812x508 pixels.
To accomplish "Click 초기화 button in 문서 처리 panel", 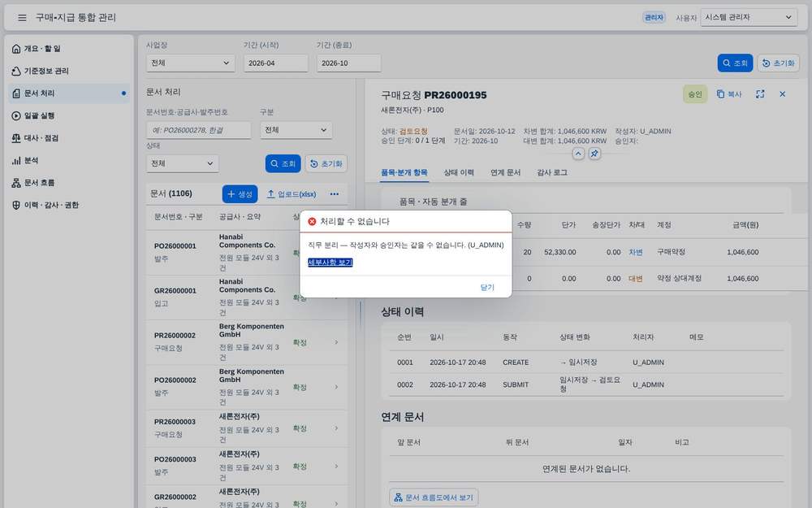I will click(x=326, y=164).
